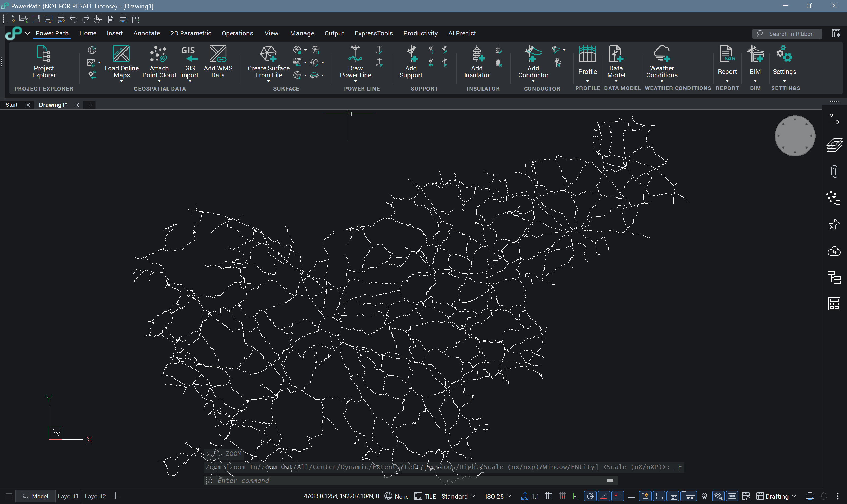
Task: Expand the Standard text style dropdown
Action: (x=458, y=496)
